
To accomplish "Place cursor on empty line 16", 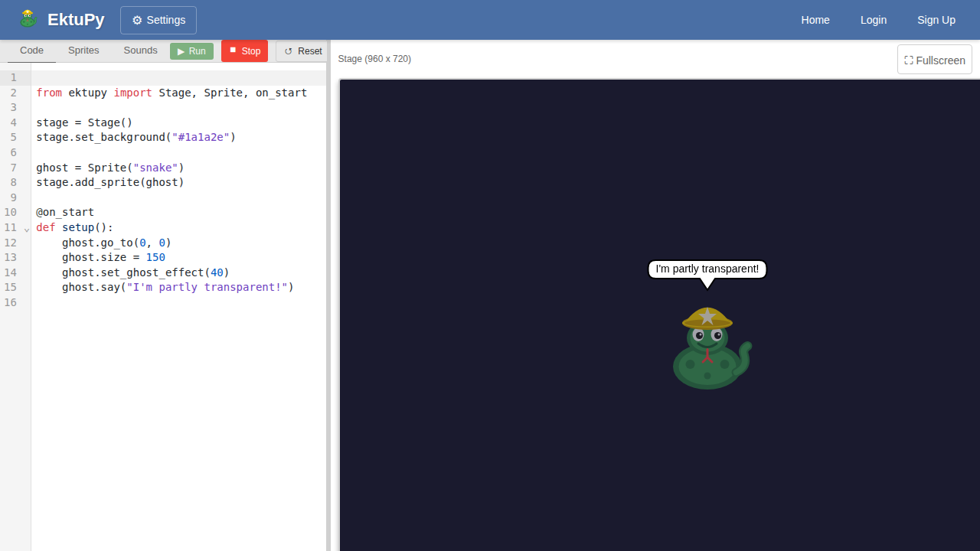I will point(153,302).
